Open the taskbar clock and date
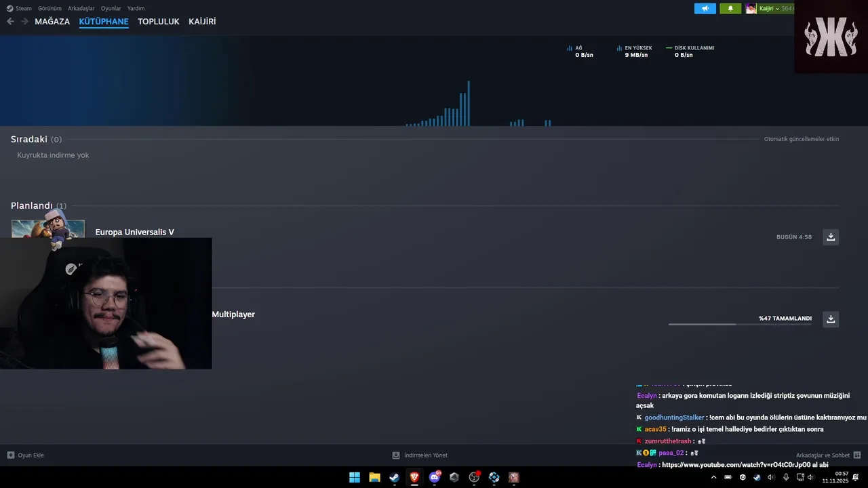This screenshot has height=488, width=868. pyautogui.click(x=835, y=477)
